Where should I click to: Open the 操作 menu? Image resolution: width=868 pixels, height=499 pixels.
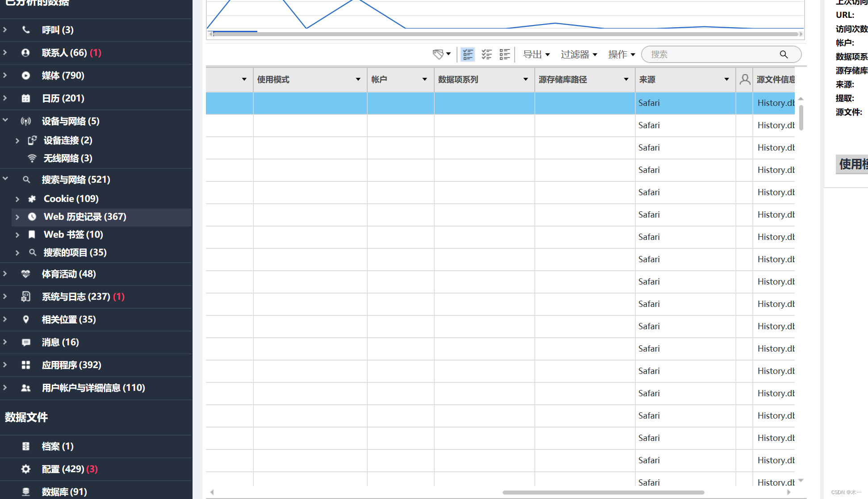[x=621, y=54]
